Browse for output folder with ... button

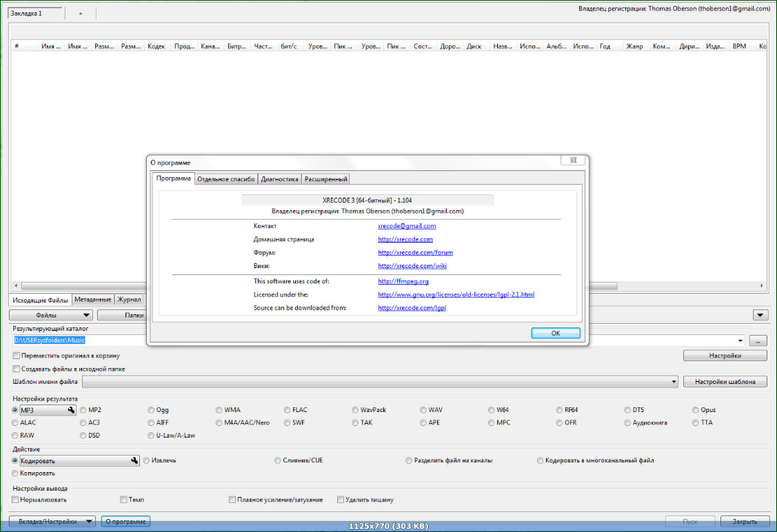point(758,341)
